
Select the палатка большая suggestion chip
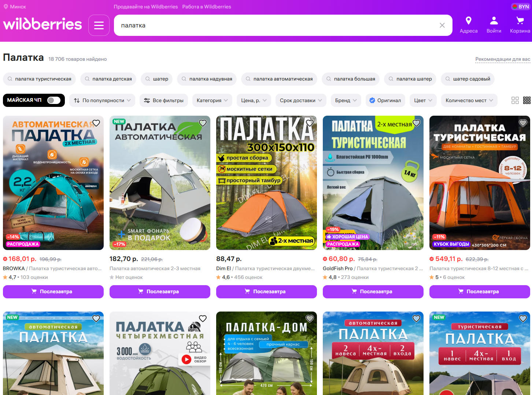[x=351, y=79]
